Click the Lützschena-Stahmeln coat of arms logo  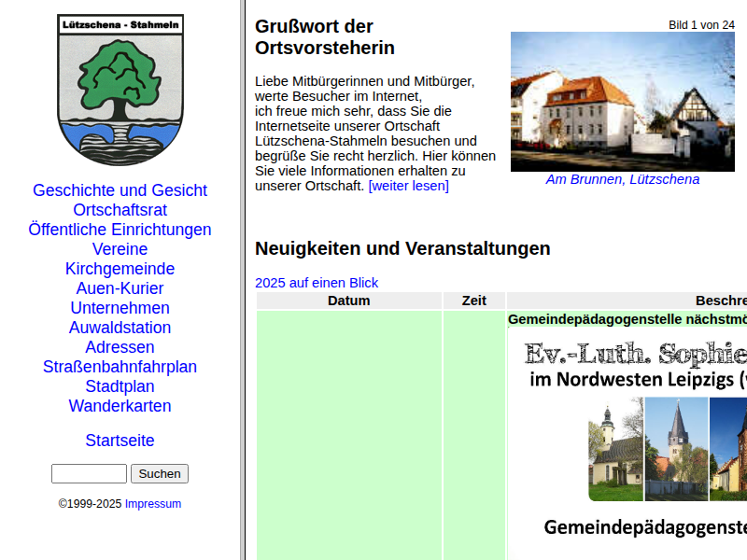(120, 91)
